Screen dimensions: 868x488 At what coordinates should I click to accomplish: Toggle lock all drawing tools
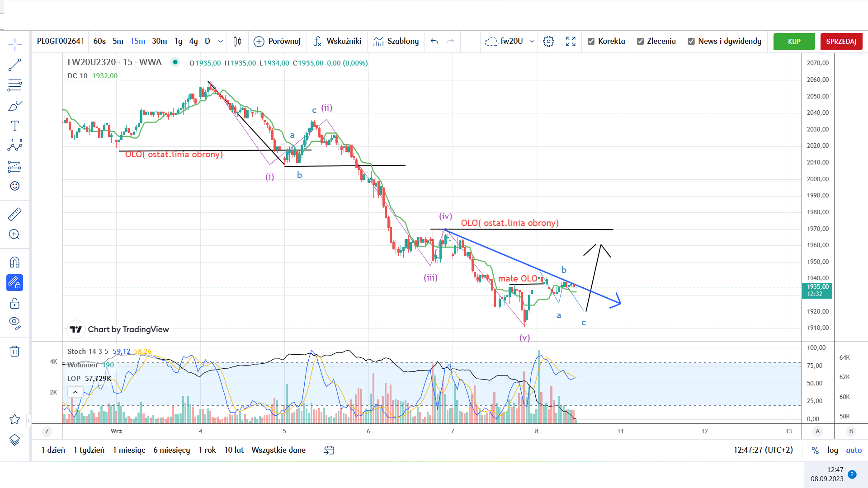15,303
